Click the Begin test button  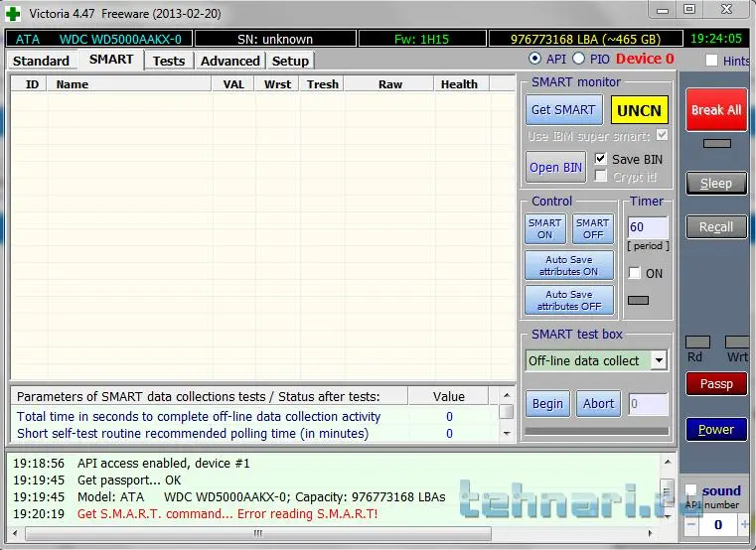pyautogui.click(x=547, y=404)
